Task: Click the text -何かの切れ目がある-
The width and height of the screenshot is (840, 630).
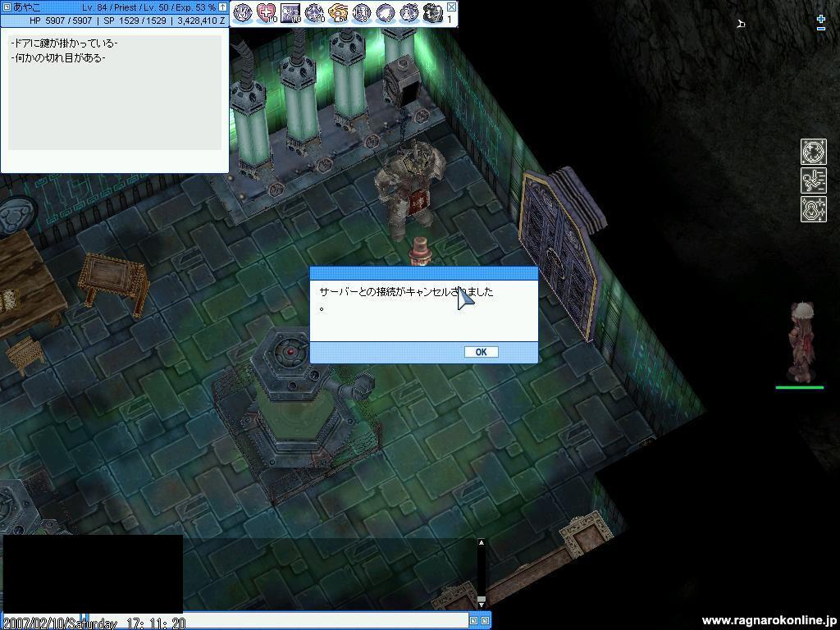Action: point(58,58)
